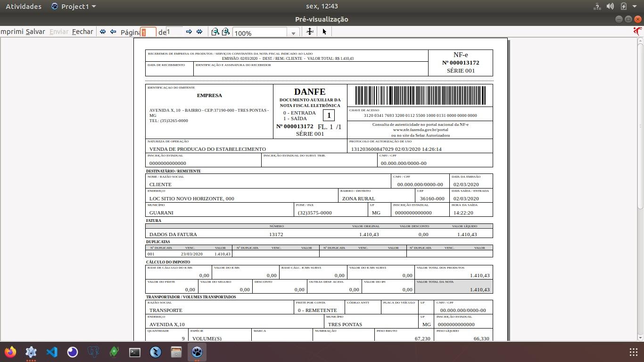Image resolution: width=644 pixels, height=362 pixels.
Task: Open the blue lightning app in dock
Action: tap(156, 352)
